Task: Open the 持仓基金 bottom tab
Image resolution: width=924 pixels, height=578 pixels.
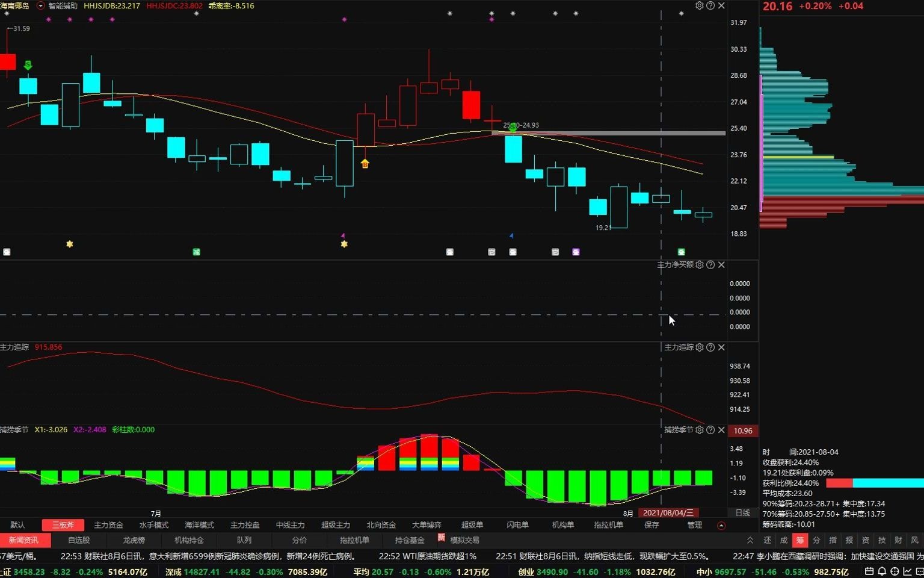Action: click(410, 541)
